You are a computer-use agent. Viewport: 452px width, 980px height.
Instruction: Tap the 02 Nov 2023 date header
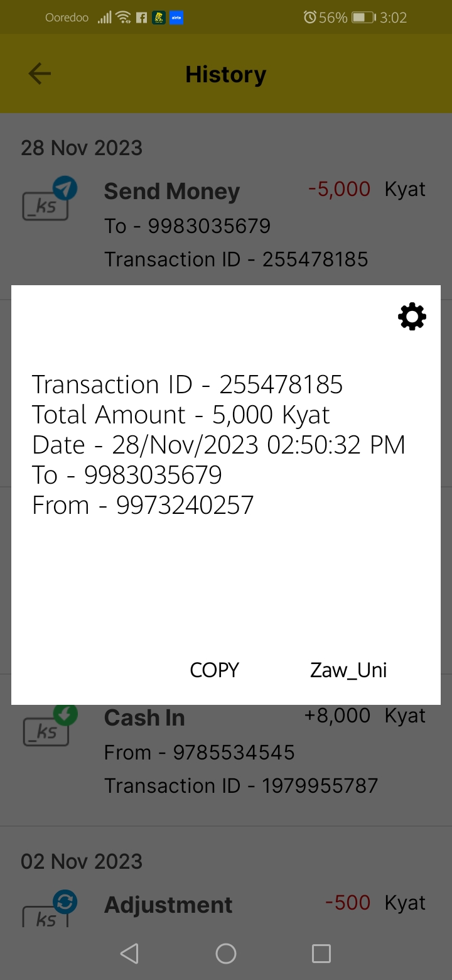tap(82, 861)
